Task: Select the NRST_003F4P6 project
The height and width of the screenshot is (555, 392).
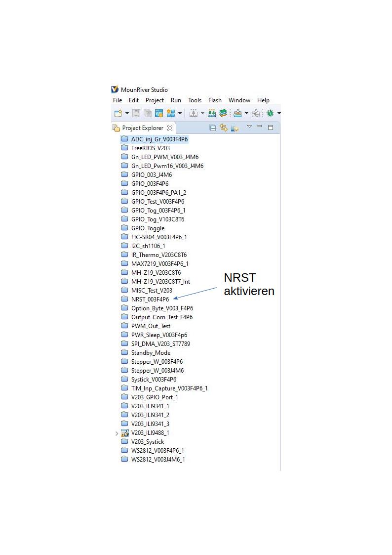Action: (x=150, y=299)
